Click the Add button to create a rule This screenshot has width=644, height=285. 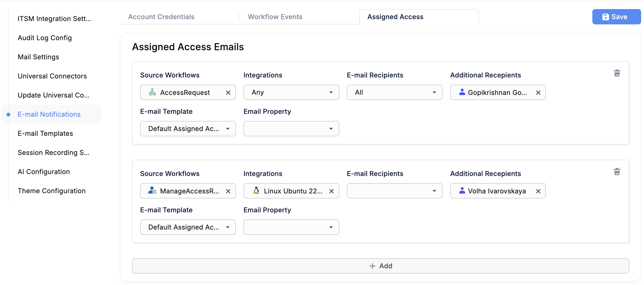(x=381, y=266)
